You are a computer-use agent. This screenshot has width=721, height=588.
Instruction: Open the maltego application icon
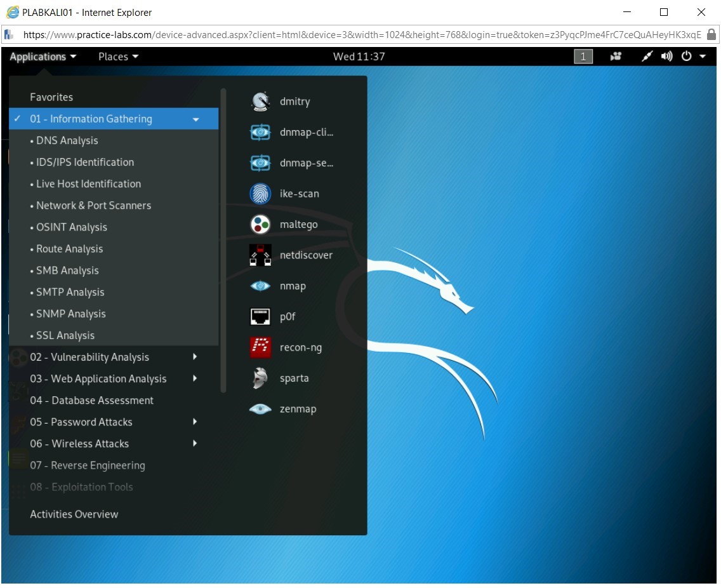pos(261,224)
